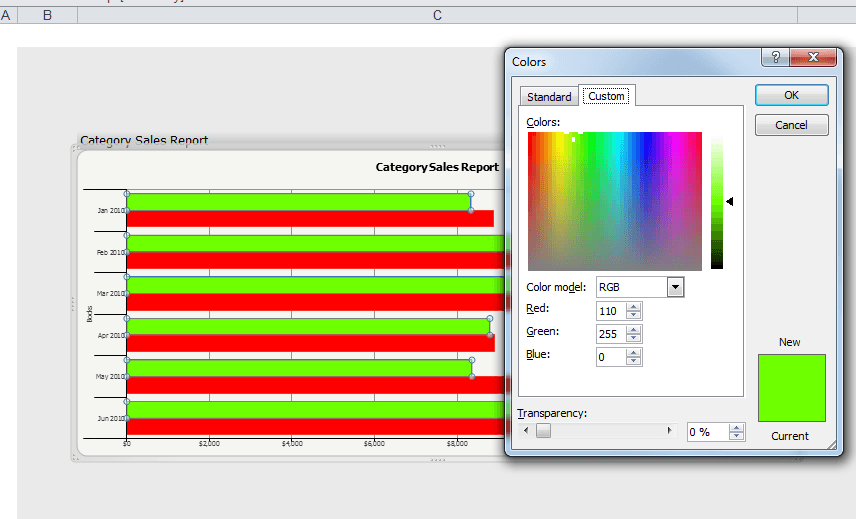Pick a color in the spectrum field
Viewport: 856px width, 519px height.
[x=615, y=201]
